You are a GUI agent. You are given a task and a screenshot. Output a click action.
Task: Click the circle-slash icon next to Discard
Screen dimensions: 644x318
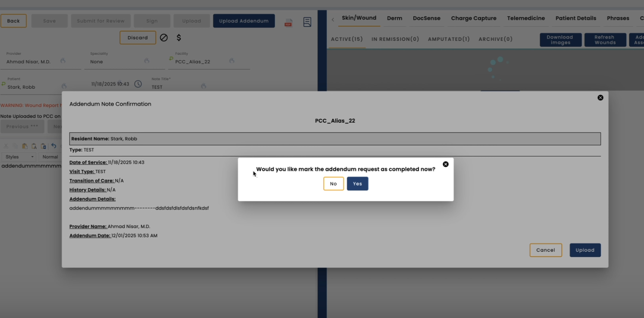[x=164, y=38]
